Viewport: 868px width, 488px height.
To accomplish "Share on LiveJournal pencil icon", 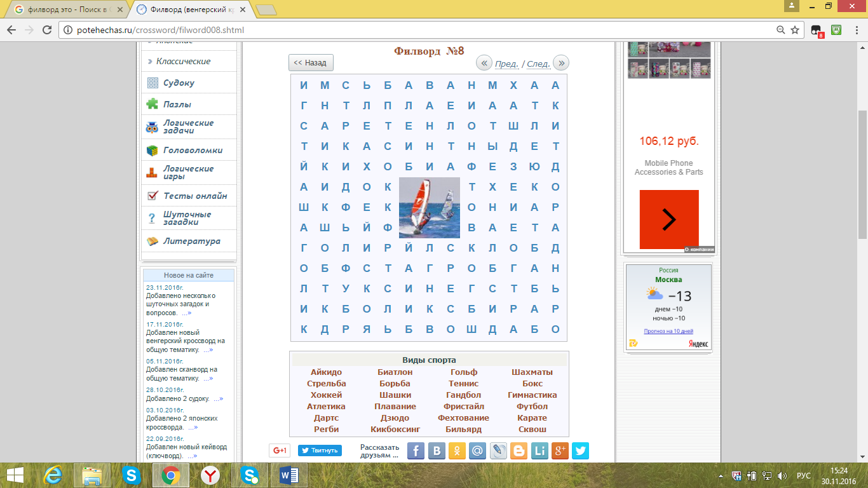I will click(498, 451).
